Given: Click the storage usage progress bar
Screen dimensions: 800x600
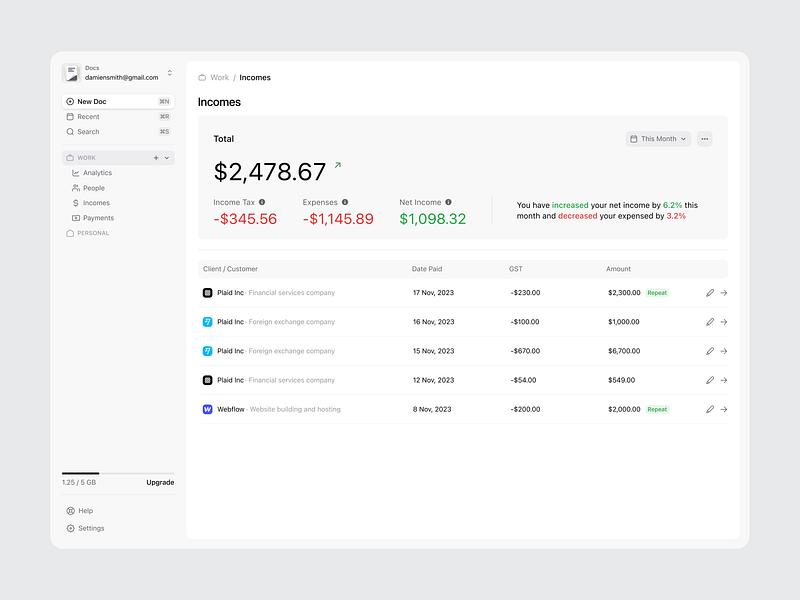Looking at the screenshot, I should (118, 473).
